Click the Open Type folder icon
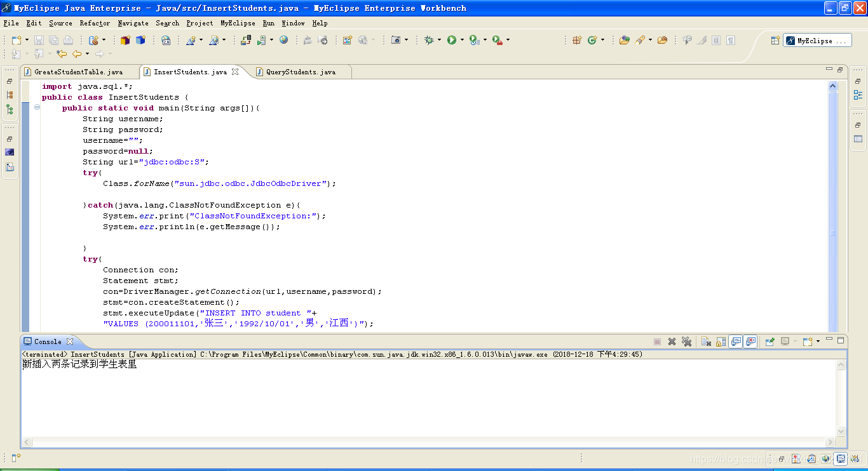Screen dimensions: 868x471 pos(624,40)
